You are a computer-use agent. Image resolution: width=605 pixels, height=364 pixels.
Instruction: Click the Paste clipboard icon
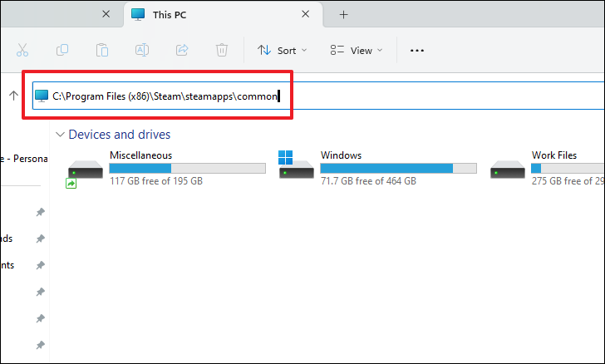(102, 50)
